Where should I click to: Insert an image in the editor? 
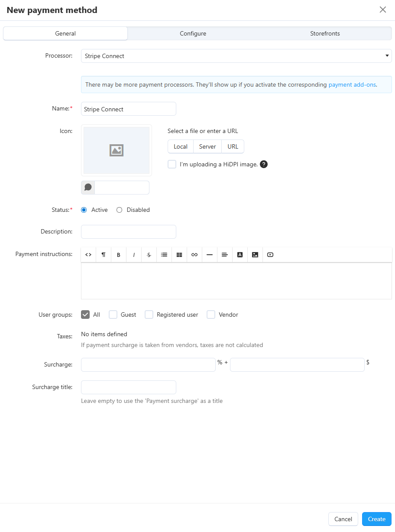255,255
